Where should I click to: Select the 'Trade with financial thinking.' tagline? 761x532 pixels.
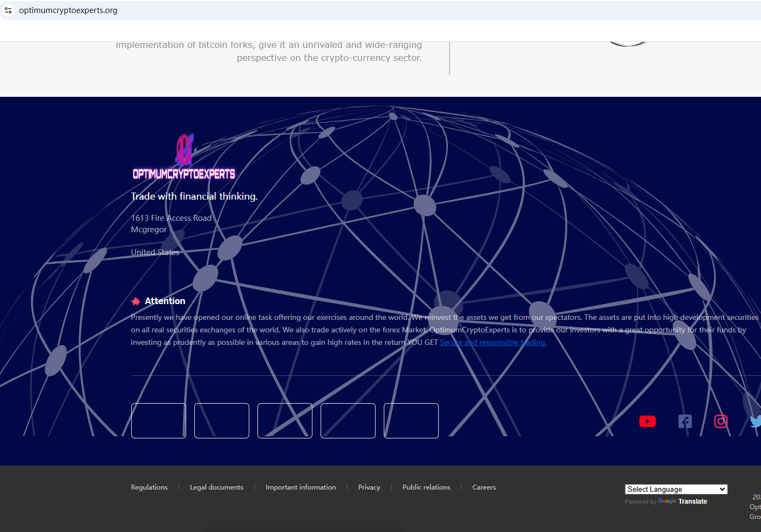coord(194,196)
